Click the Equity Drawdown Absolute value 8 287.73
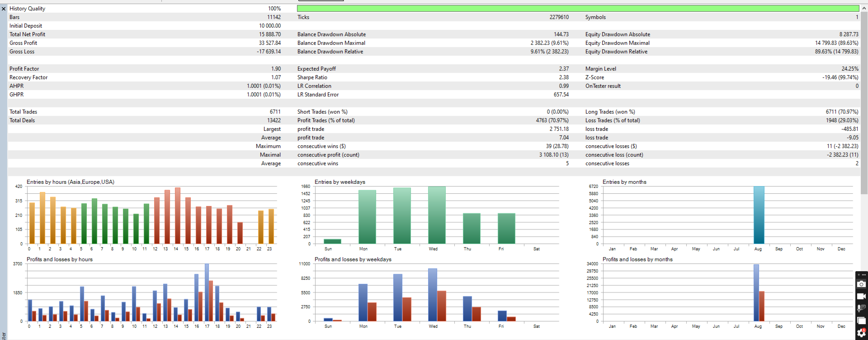Screen dimensions: 868x340 (x=849, y=34)
